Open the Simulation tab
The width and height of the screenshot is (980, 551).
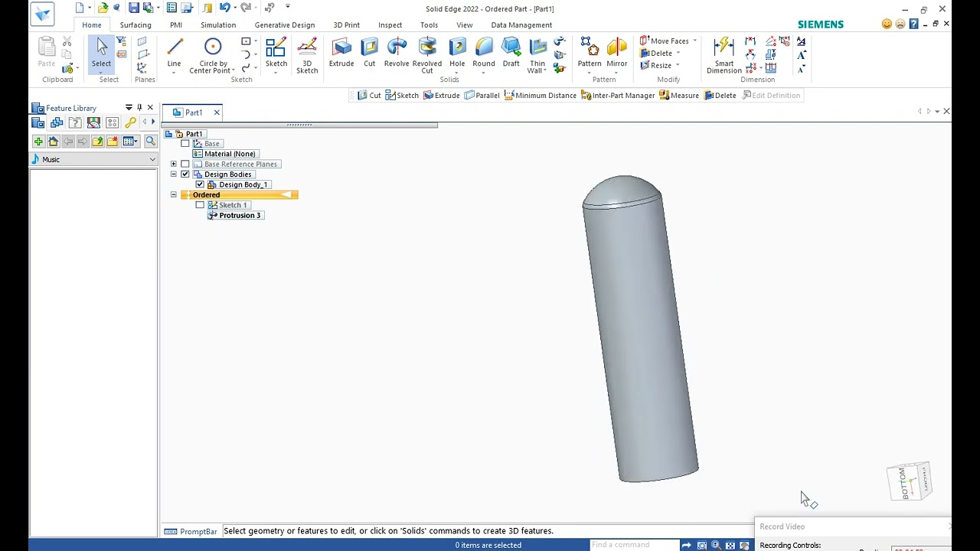218,24
